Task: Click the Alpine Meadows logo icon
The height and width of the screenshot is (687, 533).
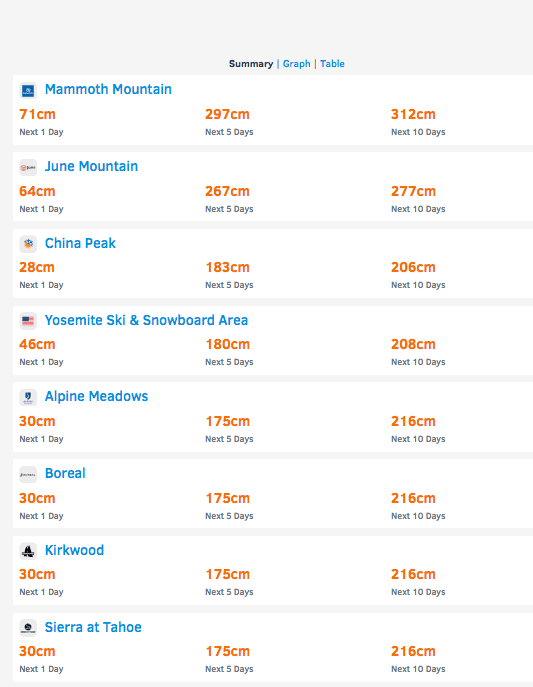Action: pos(28,397)
